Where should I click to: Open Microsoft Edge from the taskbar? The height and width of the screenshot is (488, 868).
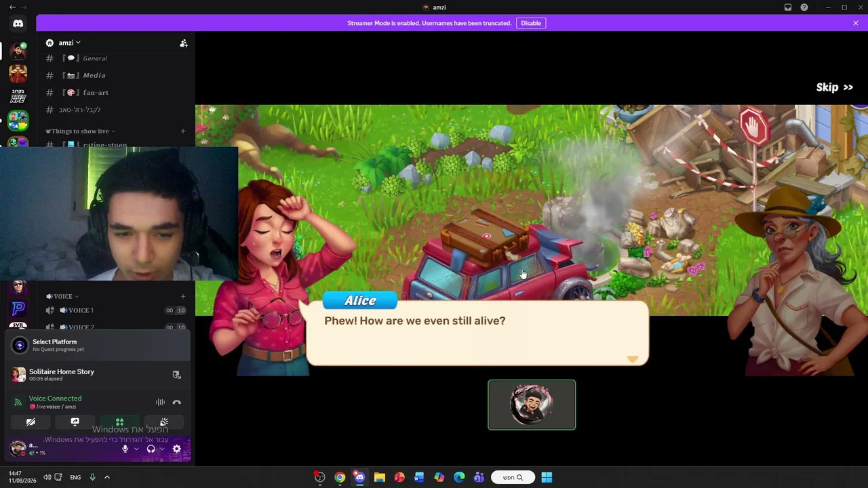tap(459, 477)
